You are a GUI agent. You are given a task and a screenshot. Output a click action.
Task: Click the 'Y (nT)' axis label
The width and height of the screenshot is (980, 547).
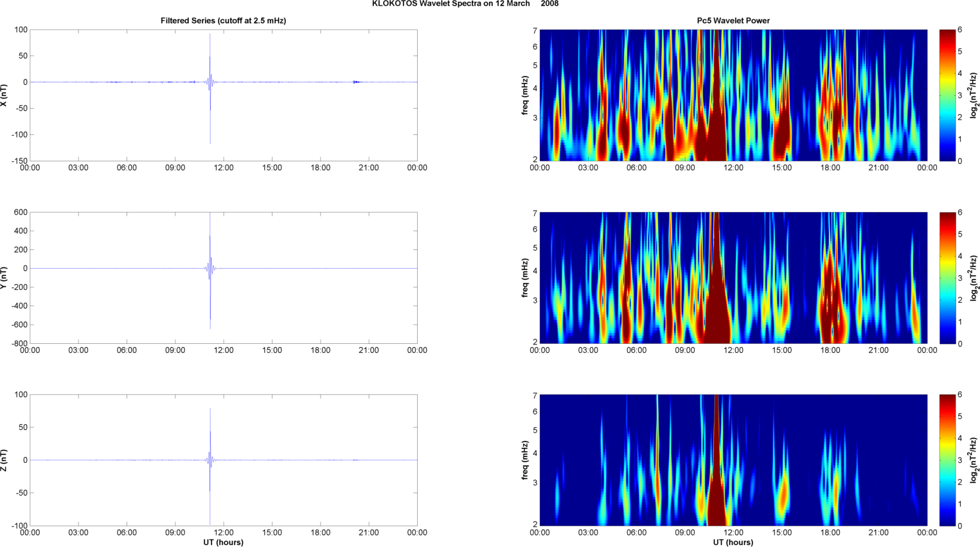tap(4, 278)
